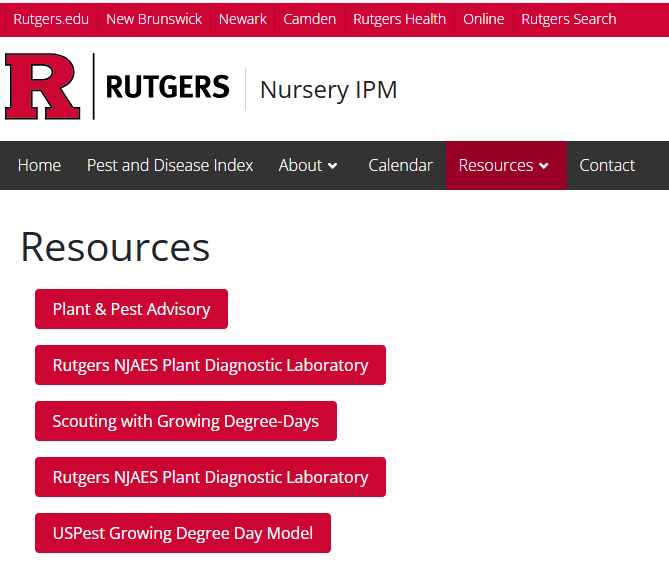The height and width of the screenshot is (579, 669).
Task: Expand the About dropdown chevron
Action: point(333,166)
